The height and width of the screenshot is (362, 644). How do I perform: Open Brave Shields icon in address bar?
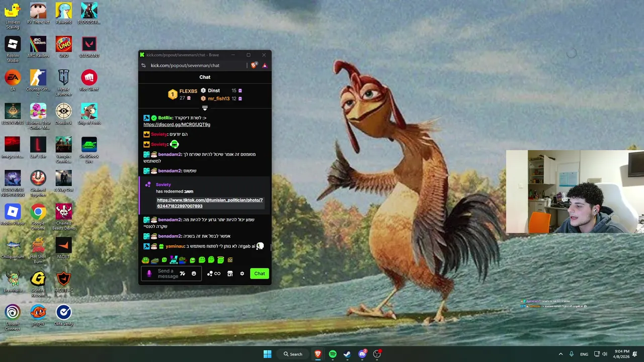254,65
